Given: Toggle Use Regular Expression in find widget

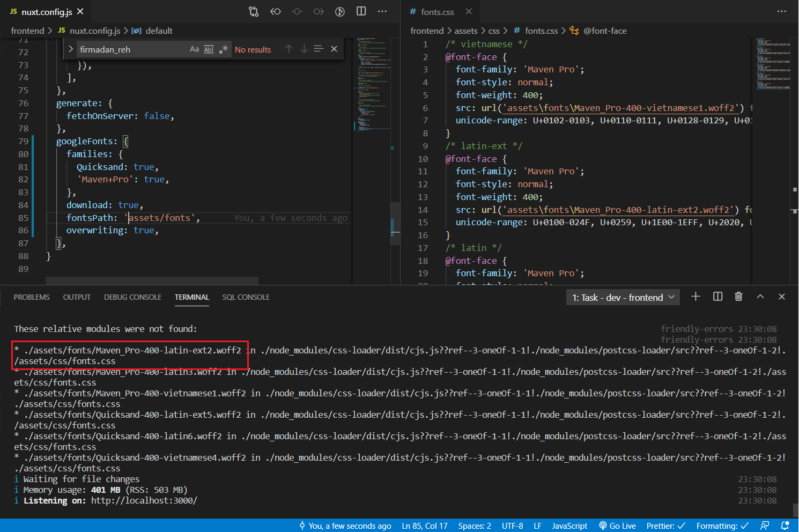Looking at the screenshot, I should tap(224, 49).
